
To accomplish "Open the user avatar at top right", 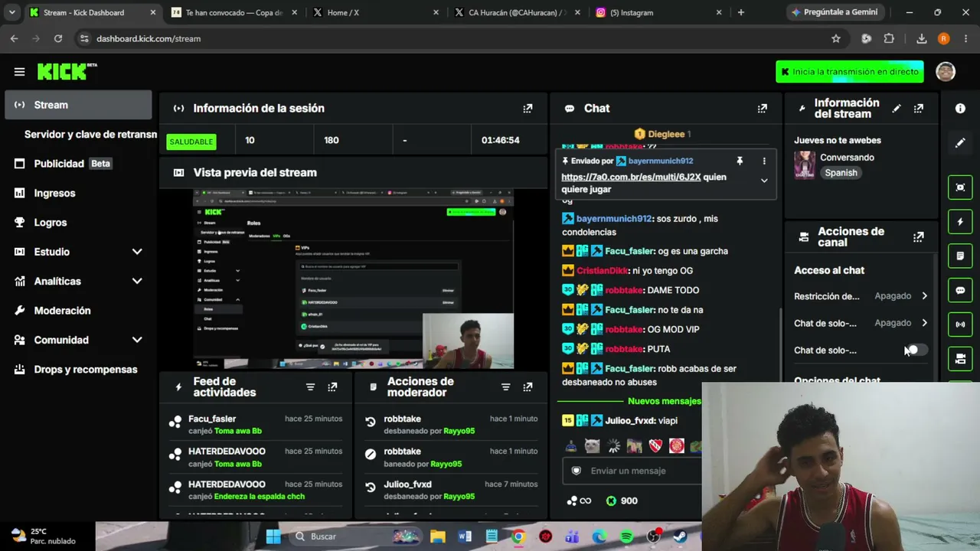I will 946,72.
